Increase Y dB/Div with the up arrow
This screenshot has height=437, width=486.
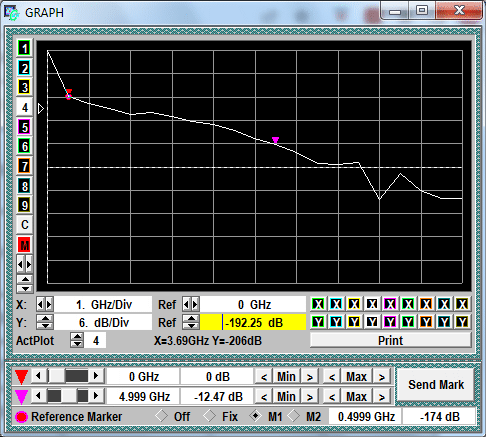45,318
